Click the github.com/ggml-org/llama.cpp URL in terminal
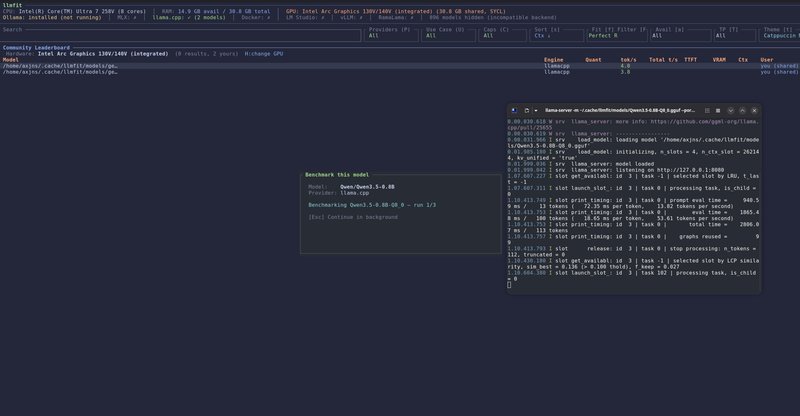 [x=633, y=125]
